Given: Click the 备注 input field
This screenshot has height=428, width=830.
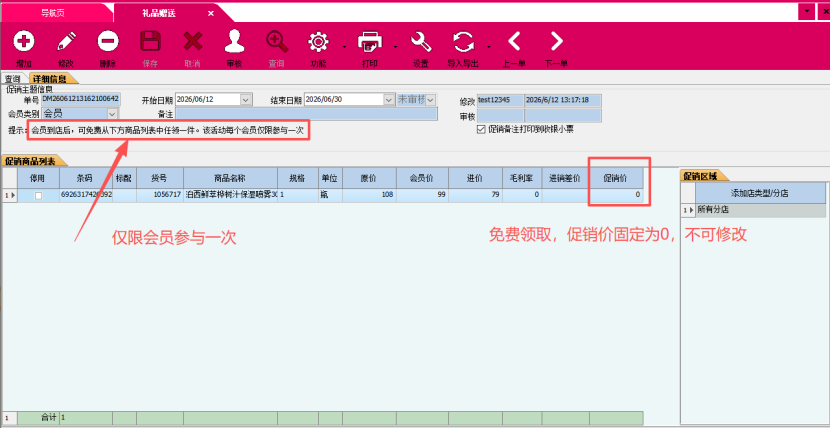Looking at the screenshot, I should click(x=306, y=114).
